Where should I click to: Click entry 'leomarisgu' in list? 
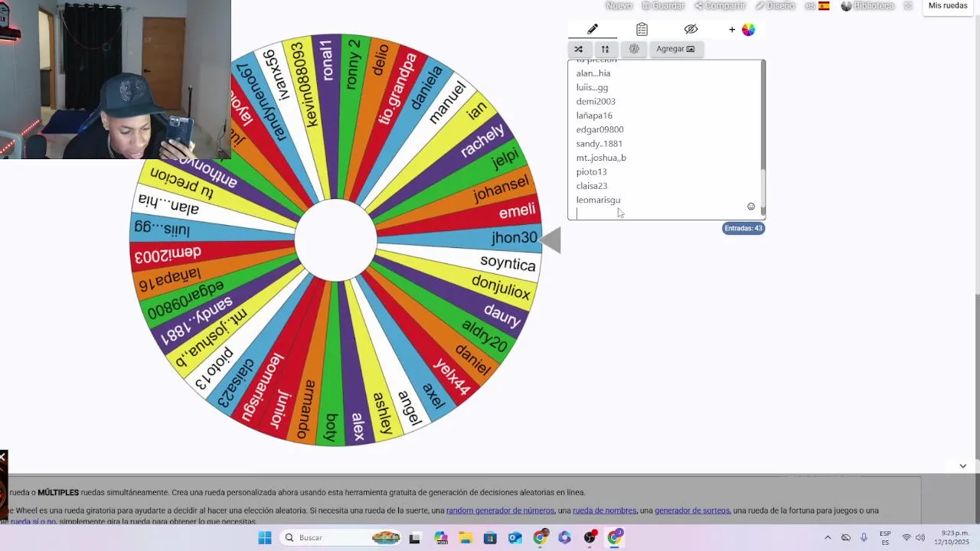click(x=598, y=200)
